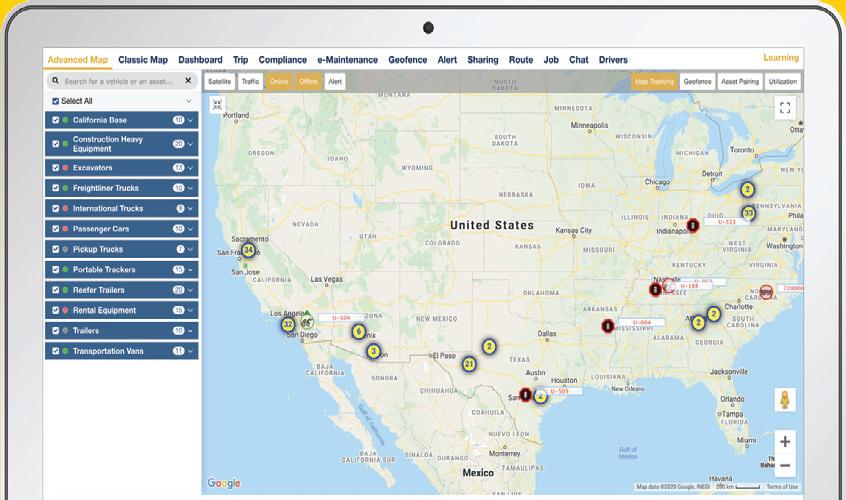Viewport: 846px width, 500px height.
Task: Select the red marker near San Antonio
Action: click(526, 394)
